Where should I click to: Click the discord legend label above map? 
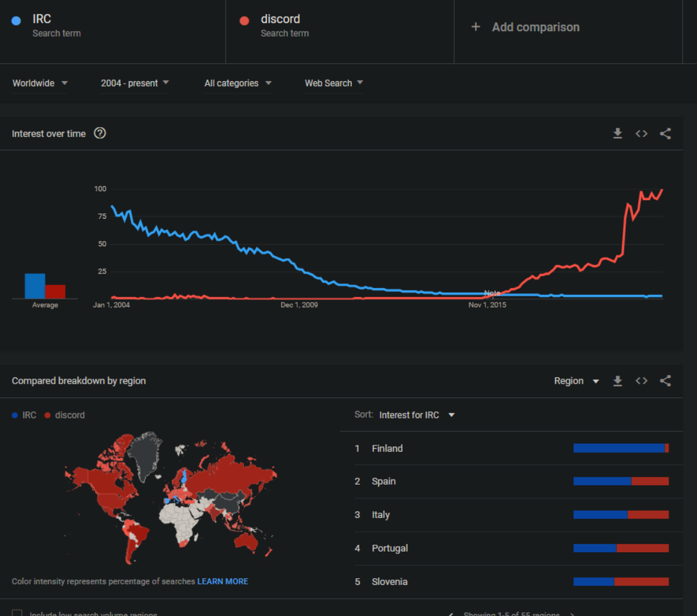70,415
